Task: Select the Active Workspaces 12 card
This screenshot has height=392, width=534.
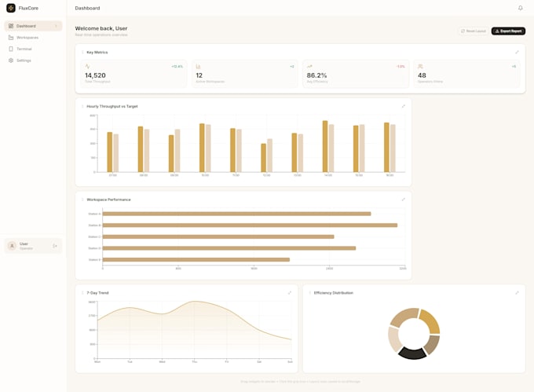Action: (245, 74)
